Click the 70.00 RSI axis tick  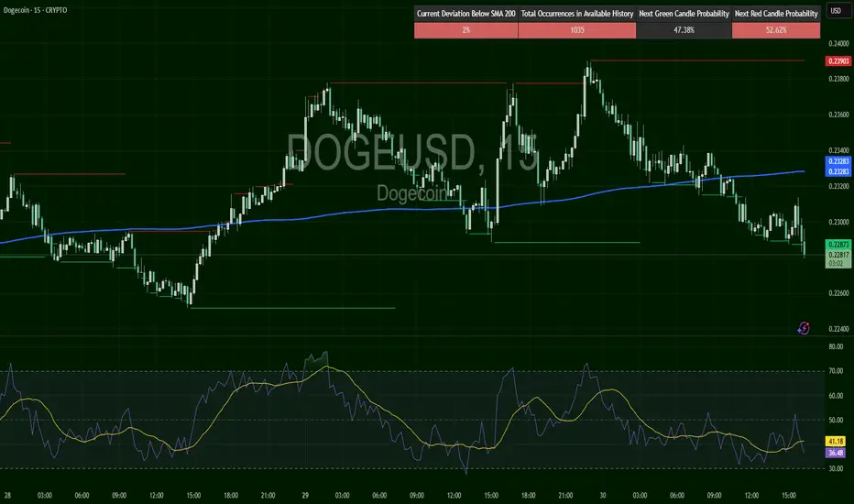pyautogui.click(x=836, y=371)
